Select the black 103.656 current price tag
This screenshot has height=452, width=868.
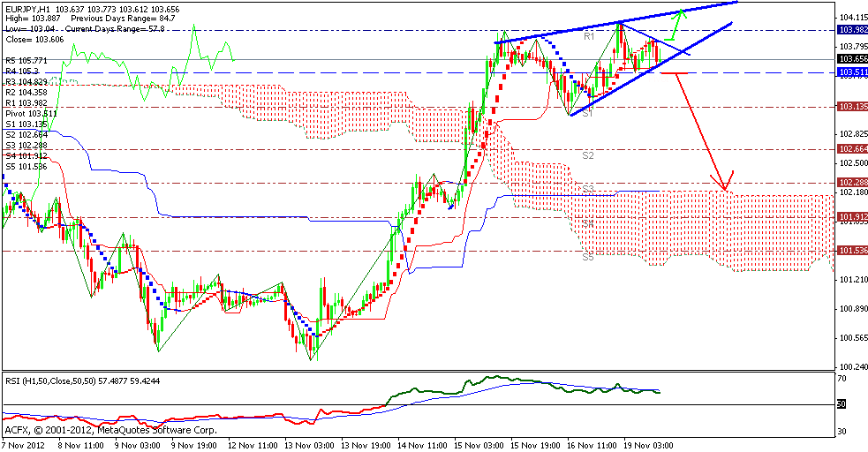click(850, 57)
